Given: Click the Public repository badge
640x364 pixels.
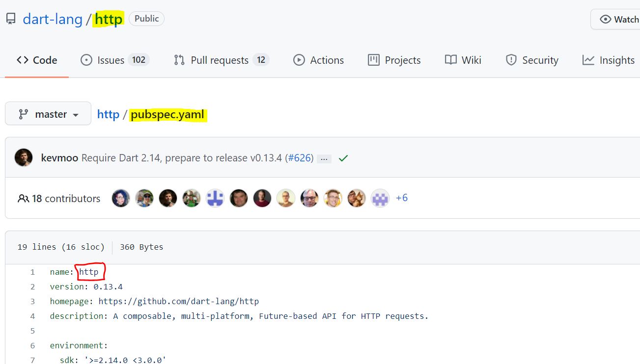Looking at the screenshot, I should 146,18.
